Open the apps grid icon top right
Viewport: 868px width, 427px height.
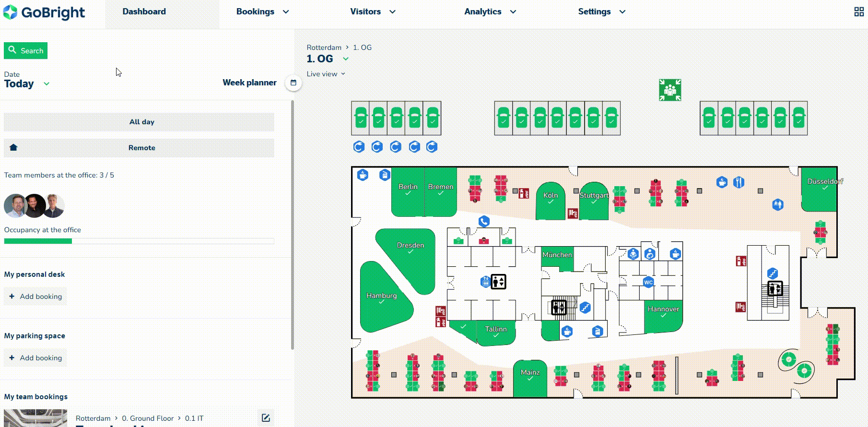859,12
